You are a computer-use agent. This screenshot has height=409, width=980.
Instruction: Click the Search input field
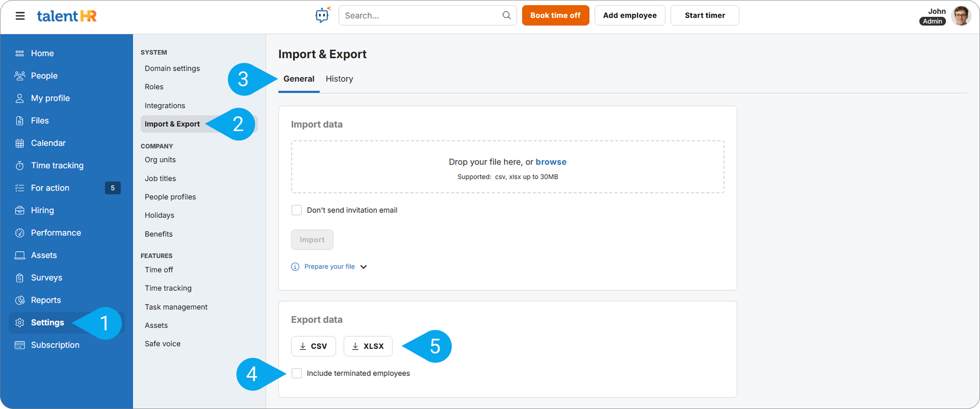(421, 15)
